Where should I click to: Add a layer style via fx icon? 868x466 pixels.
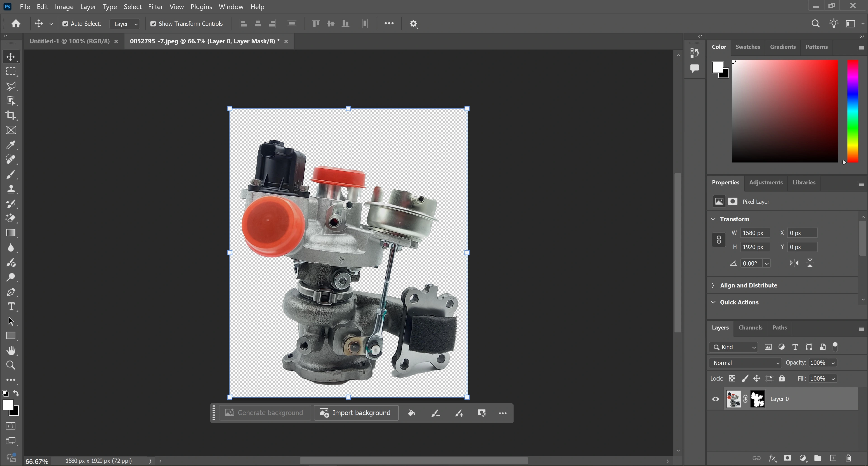pos(772,458)
